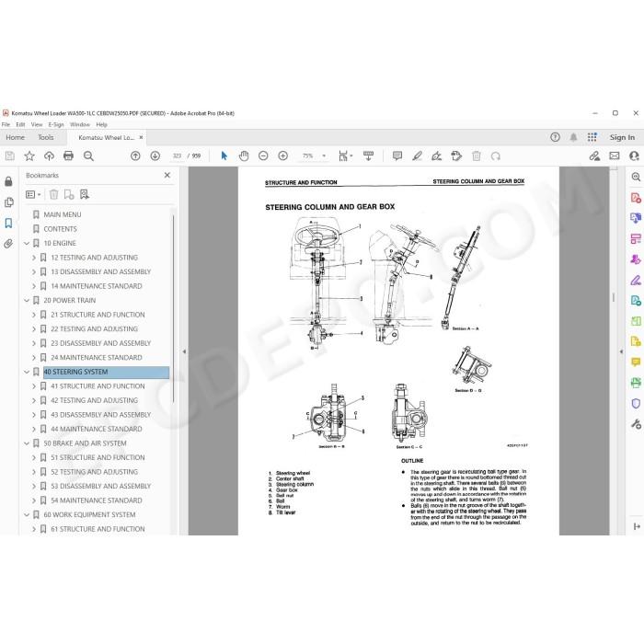The image size is (644, 644).
Task: Expand 54 MAINTENANCE STANDARD bookmark
Action: (34, 500)
